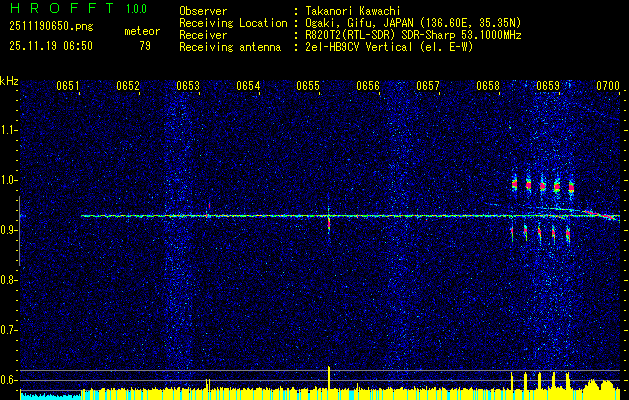The image size is (629, 400).
Task: Click the timestamp 25.11.19 06:50
Action: point(51,46)
